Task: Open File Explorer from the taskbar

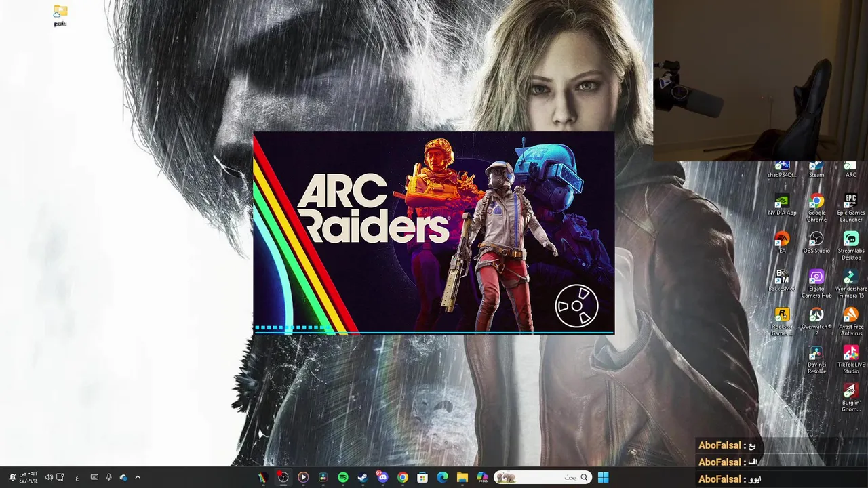Action: click(462, 477)
